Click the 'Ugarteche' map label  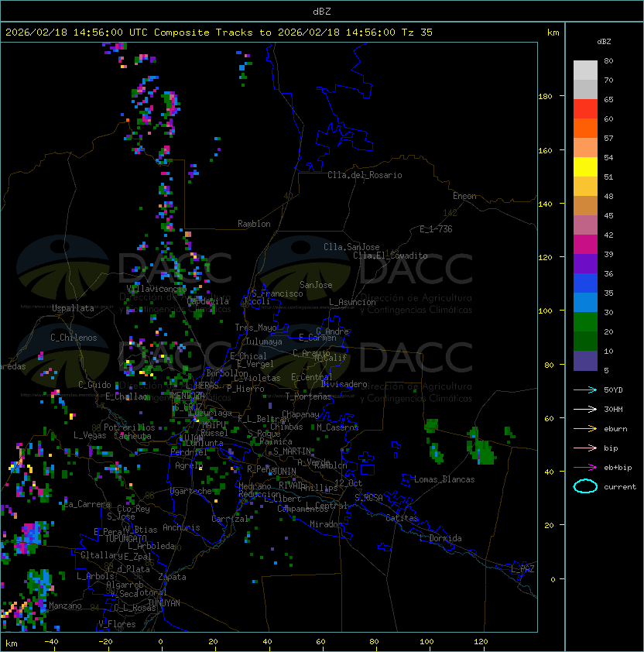pyautogui.click(x=191, y=491)
